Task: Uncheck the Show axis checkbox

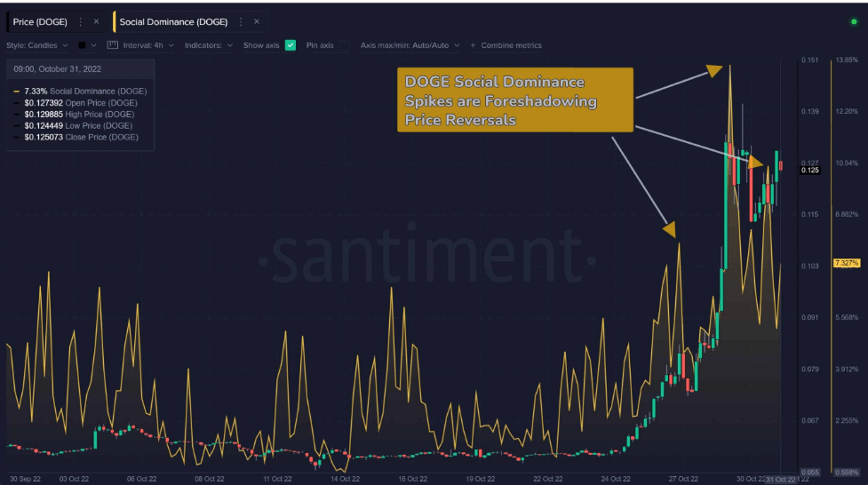Action: click(x=291, y=45)
